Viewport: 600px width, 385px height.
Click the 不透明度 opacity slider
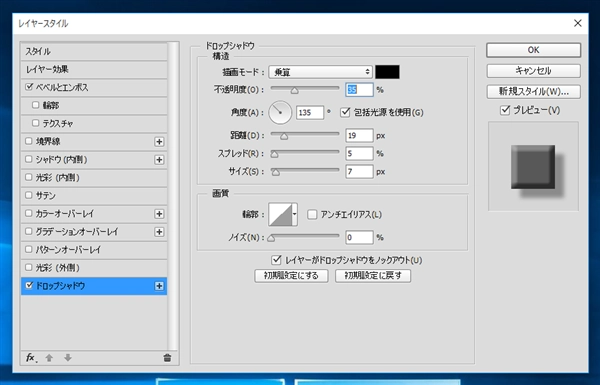coord(305,90)
